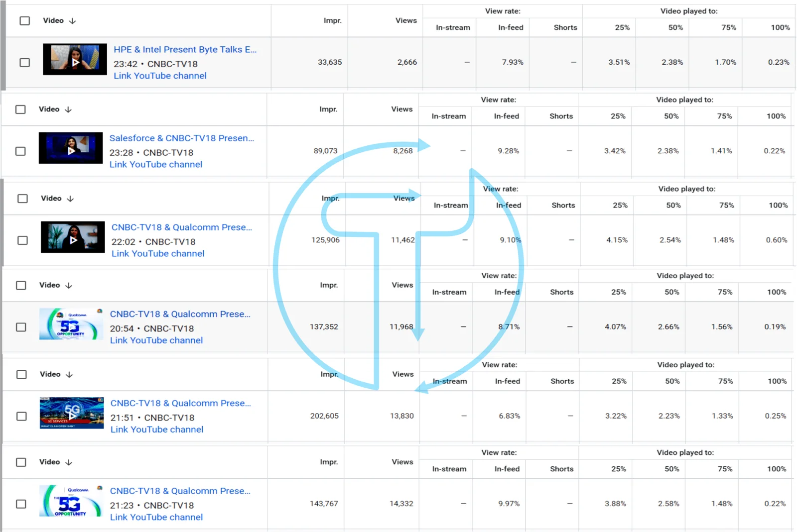Select the 1.41% played-to-75% cell
The width and height of the screenshot is (797, 532).
(721, 151)
